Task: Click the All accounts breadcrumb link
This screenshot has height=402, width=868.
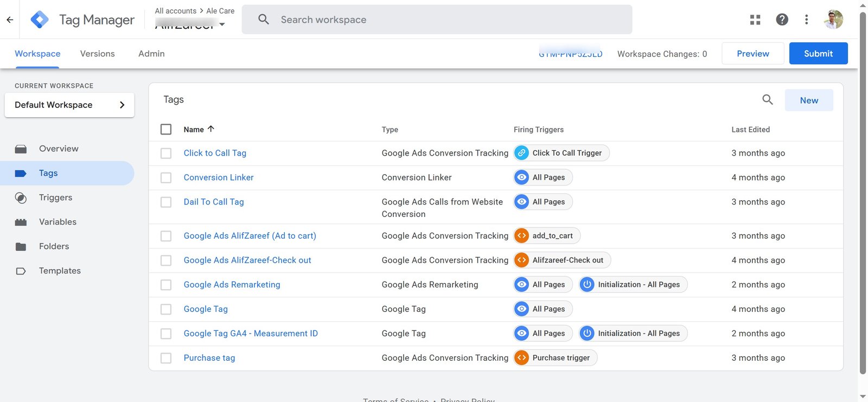Action: (176, 11)
